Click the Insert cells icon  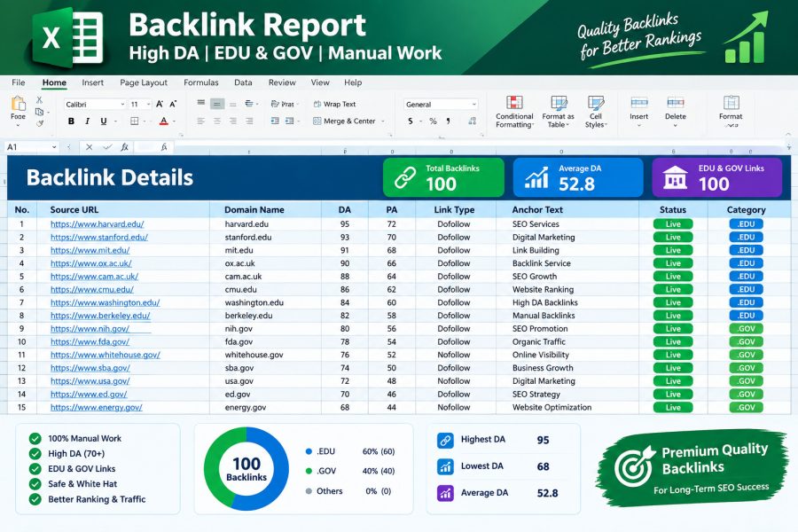(639, 103)
